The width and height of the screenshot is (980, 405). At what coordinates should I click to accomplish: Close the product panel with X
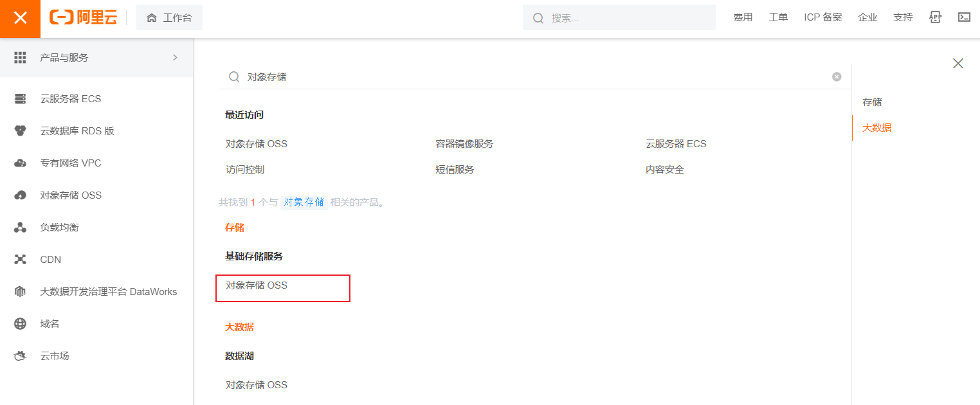958,63
